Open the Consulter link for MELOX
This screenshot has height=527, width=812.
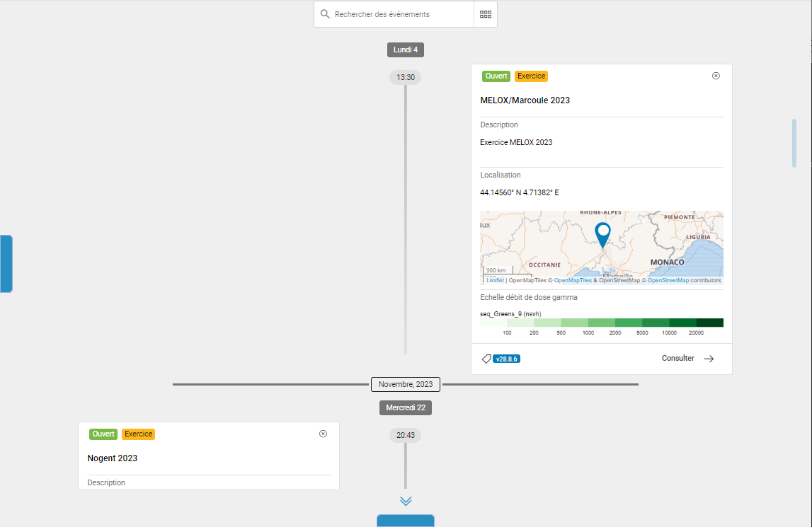coord(677,359)
